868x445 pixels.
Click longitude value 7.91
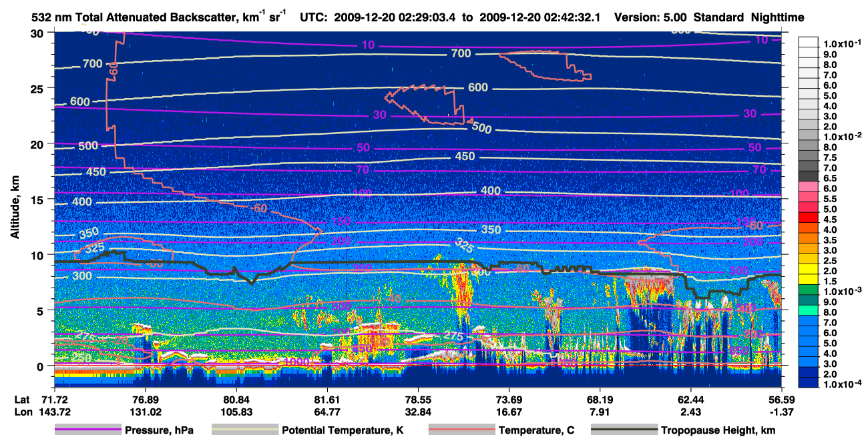click(x=600, y=412)
